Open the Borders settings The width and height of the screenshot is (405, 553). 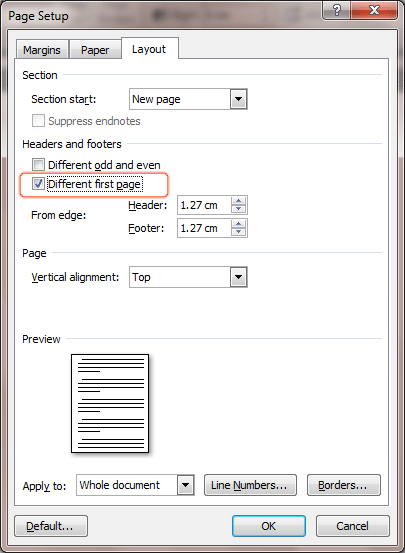pos(344,485)
